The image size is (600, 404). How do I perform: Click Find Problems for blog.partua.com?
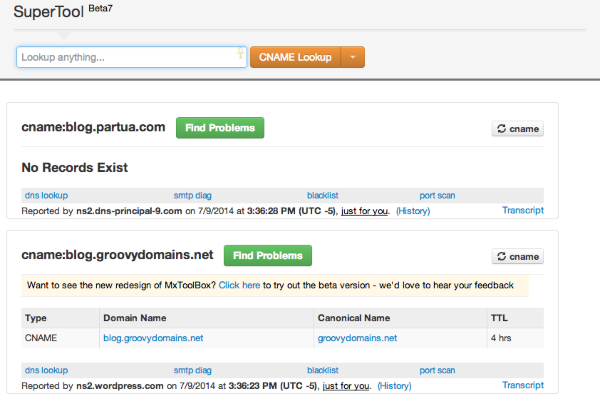pos(220,128)
